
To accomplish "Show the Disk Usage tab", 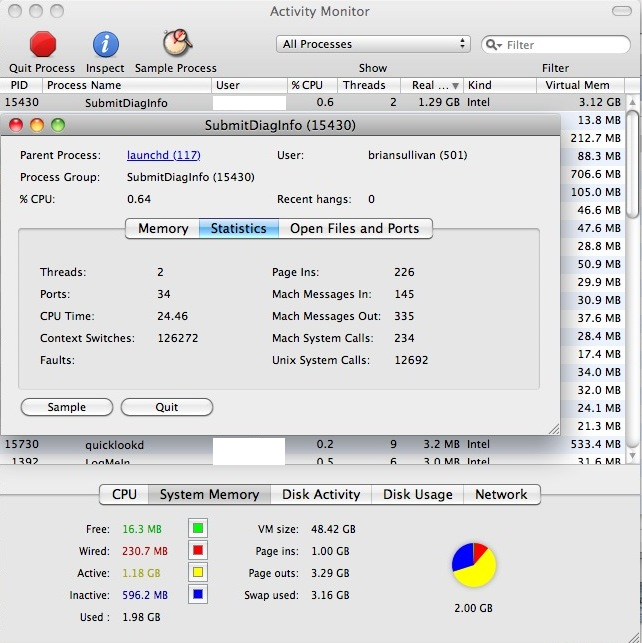I will (x=417, y=494).
